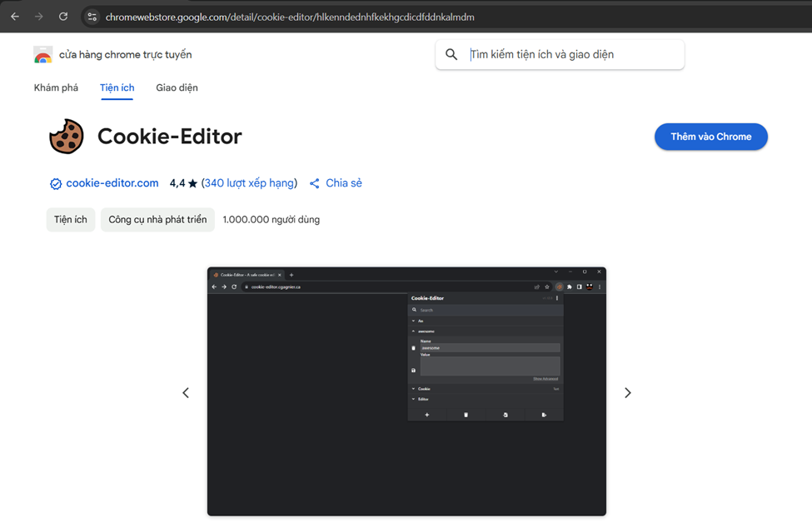
Task: Click the search magnifier icon
Action: tap(451, 54)
